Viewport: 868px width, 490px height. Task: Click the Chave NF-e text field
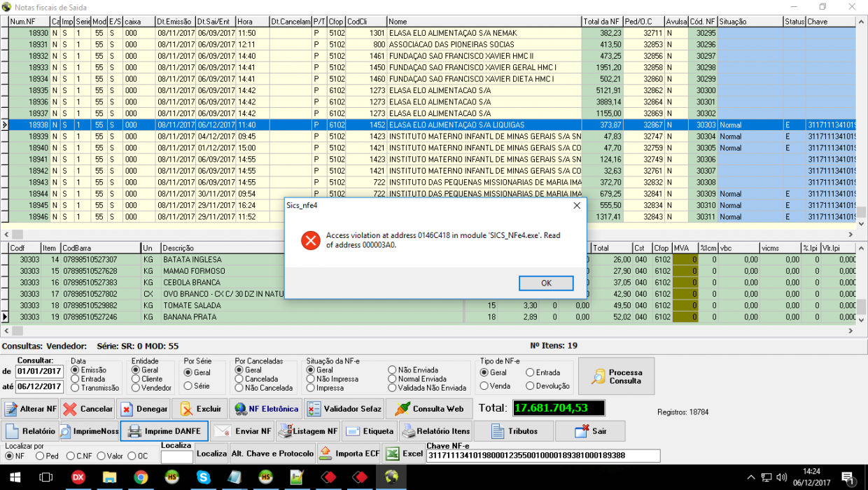[x=543, y=456]
